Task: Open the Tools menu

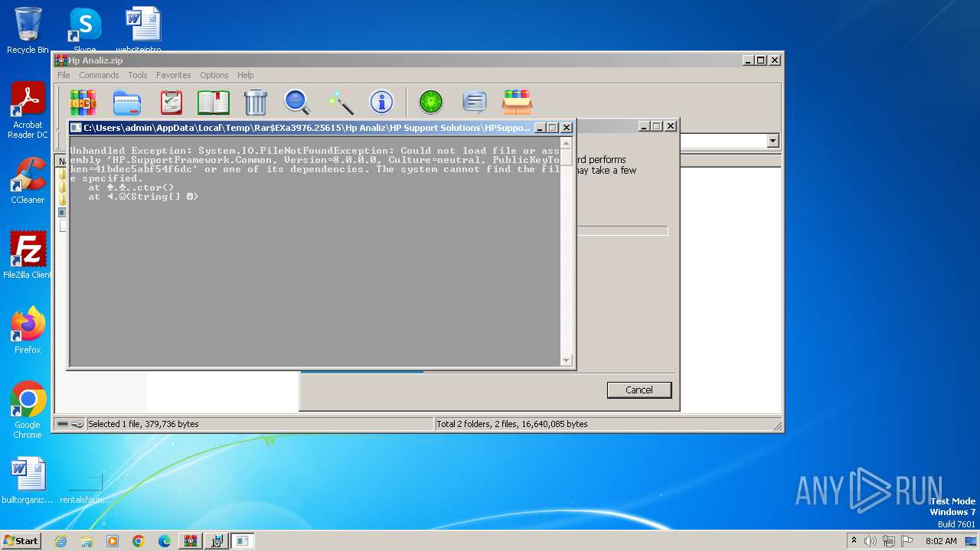Action: click(x=138, y=75)
